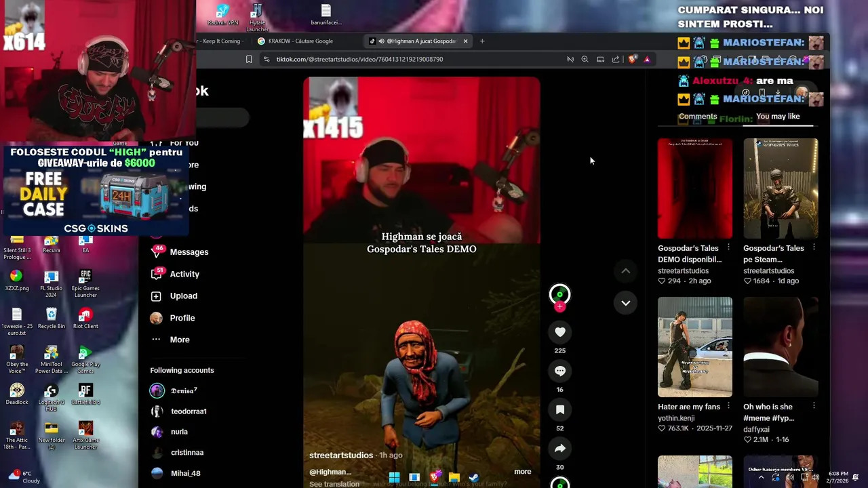This screenshot has height=488, width=868.
Task: Expand the More menu in TikTok sidebar
Action: (x=170, y=340)
